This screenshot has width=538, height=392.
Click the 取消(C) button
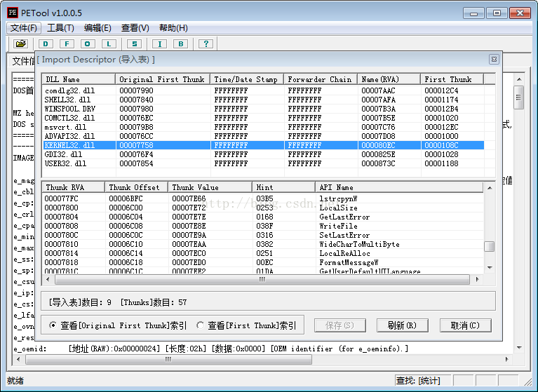tap(465, 325)
